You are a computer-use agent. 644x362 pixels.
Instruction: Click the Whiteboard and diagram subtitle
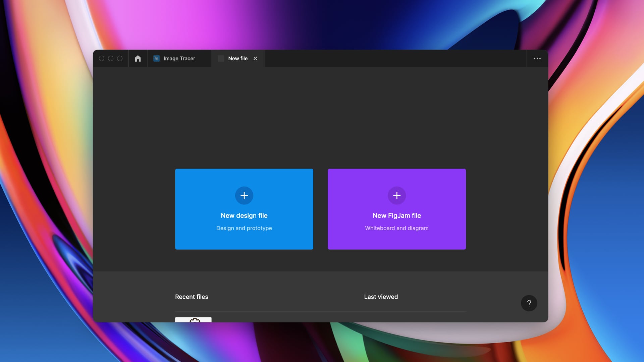(397, 228)
